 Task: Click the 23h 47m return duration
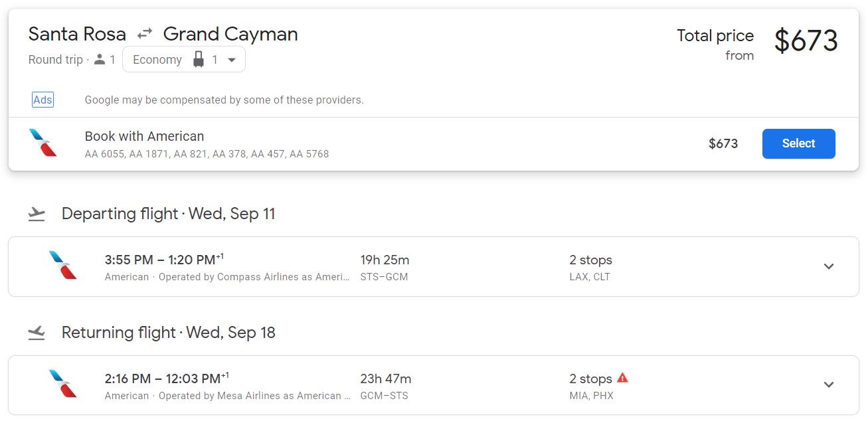385,379
